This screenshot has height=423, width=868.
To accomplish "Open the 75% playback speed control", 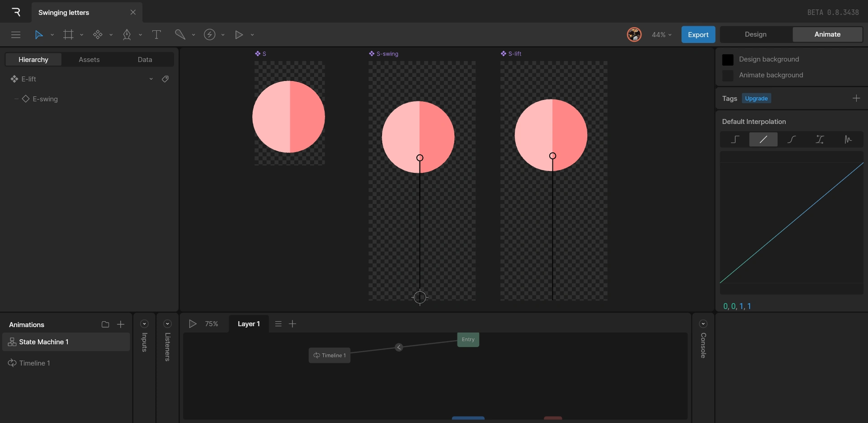I will tap(212, 324).
